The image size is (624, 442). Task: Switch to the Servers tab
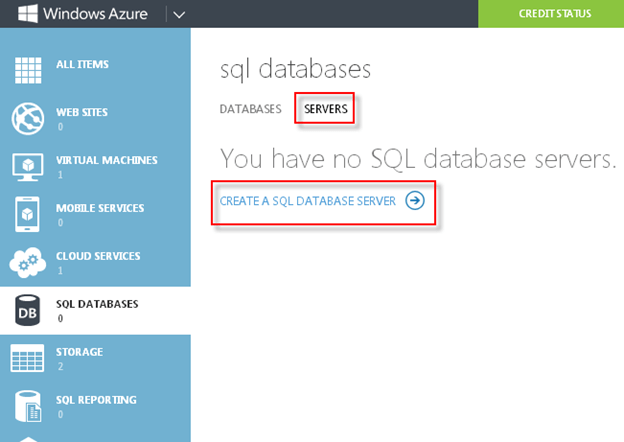[x=325, y=108]
